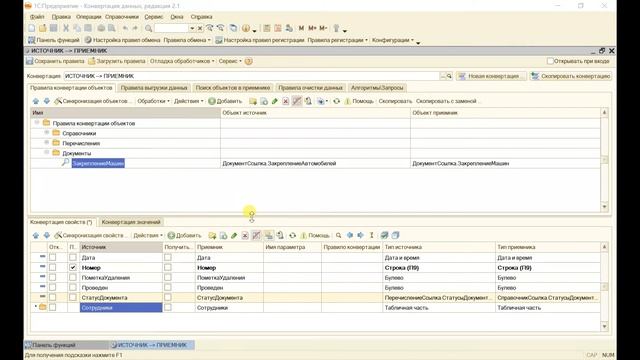Open 'Отладка обработчиков' dropdown
The image size is (640, 360).
click(182, 61)
